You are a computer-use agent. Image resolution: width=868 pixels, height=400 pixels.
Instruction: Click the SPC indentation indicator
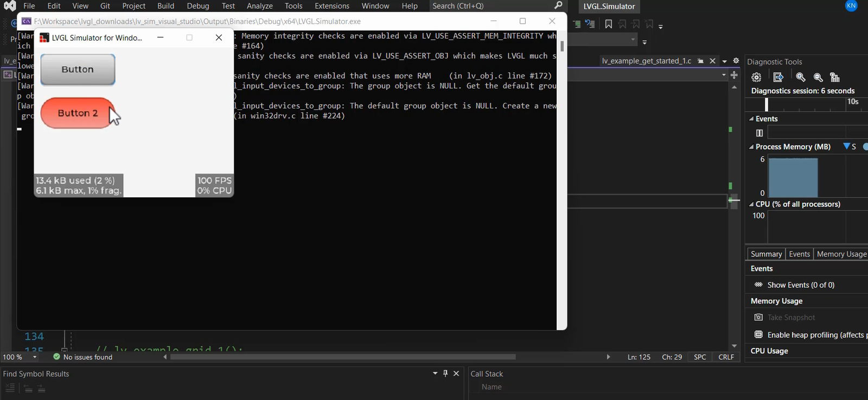pos(700,357)
